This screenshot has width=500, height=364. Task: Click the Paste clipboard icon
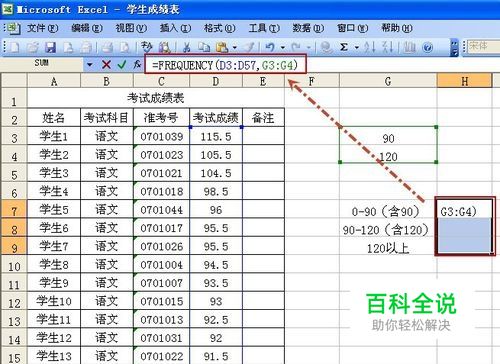pyautogui.click(x=221, y=47)
